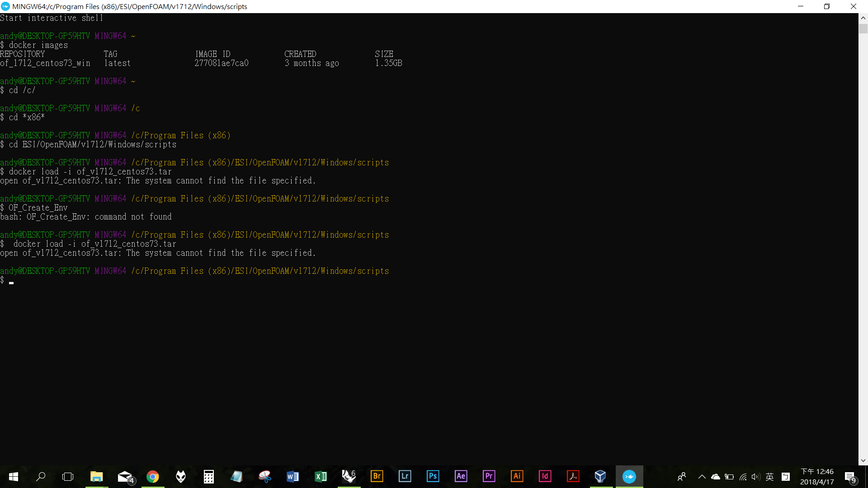The image size is (868, 488).
Task: Open Adobe After Effects icon
Action: click(461, 476)
